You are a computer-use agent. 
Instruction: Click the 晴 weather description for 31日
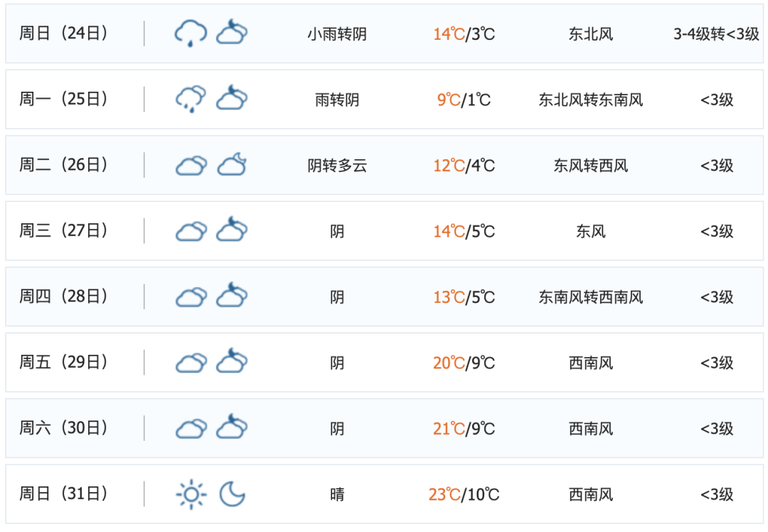click(337, 495)
